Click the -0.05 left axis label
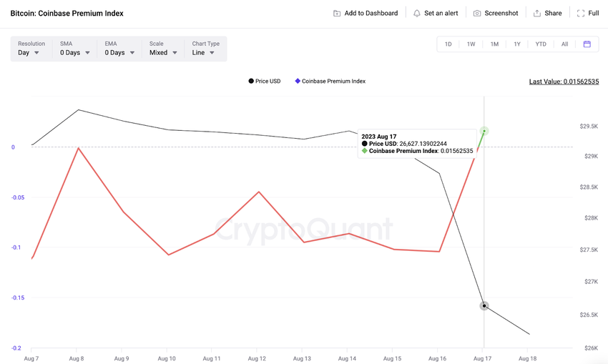 click(18, 197)
